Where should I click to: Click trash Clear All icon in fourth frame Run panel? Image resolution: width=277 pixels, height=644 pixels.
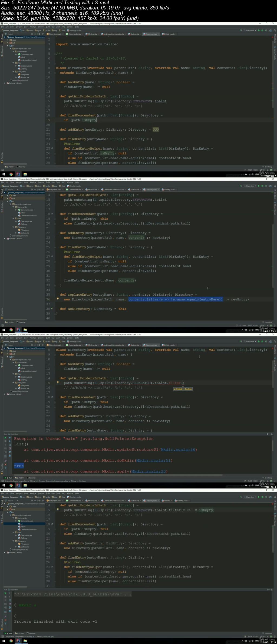point(10,611)
